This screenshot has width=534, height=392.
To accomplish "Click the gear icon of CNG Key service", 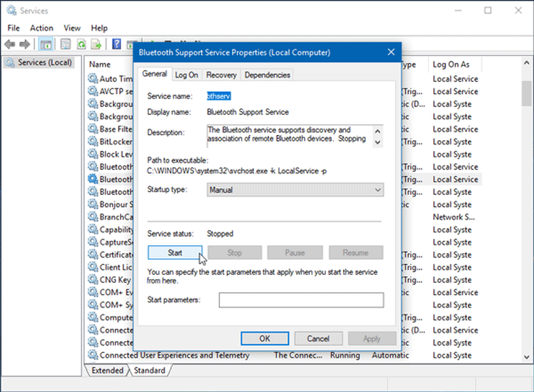I will [x=92, y=279].
